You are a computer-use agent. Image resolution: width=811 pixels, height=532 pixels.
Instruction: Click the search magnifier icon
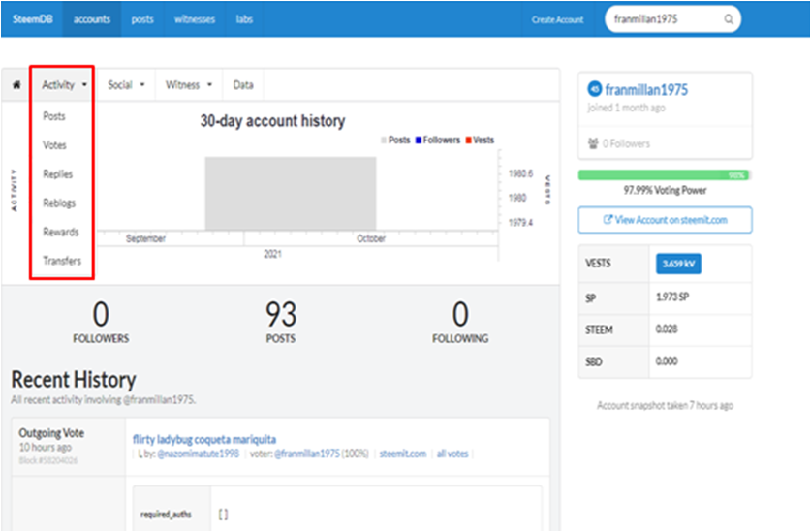point(729,19)
